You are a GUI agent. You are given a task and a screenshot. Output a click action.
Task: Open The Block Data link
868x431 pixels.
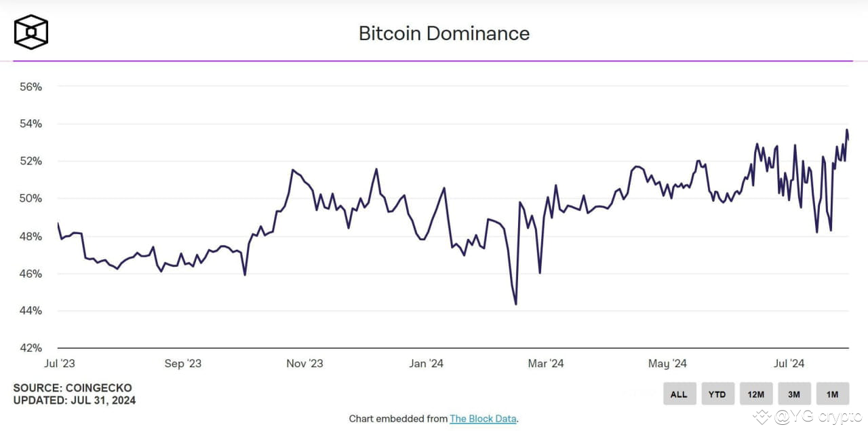(x=484, y=419)
